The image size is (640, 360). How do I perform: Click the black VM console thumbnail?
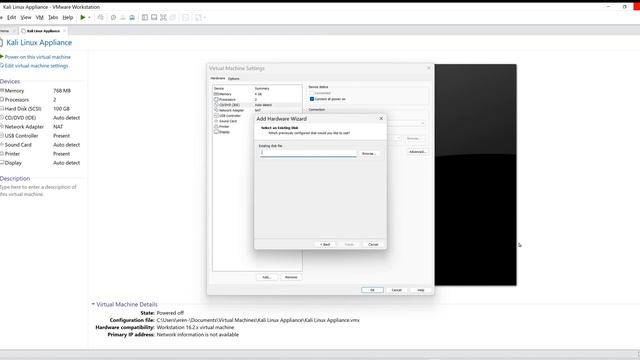(476, 175)
